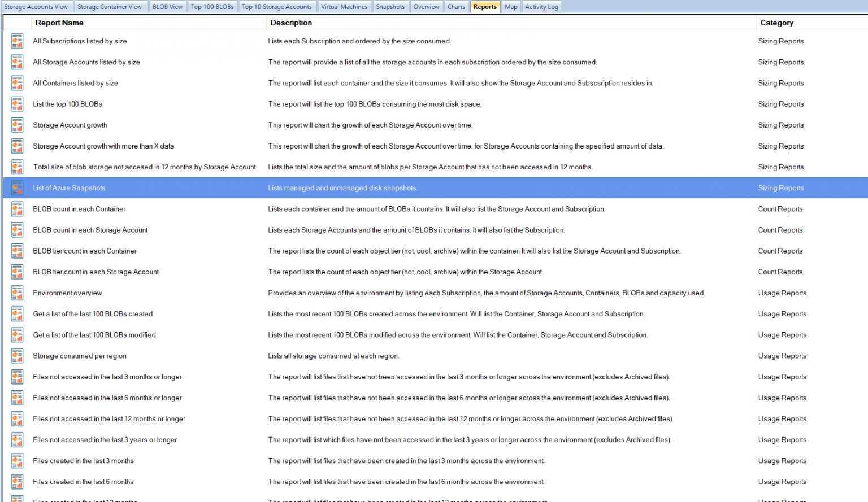Click the icon beside Storage consumed per region
The height and width of the screenshot is (502, 868).
(18, 356)
